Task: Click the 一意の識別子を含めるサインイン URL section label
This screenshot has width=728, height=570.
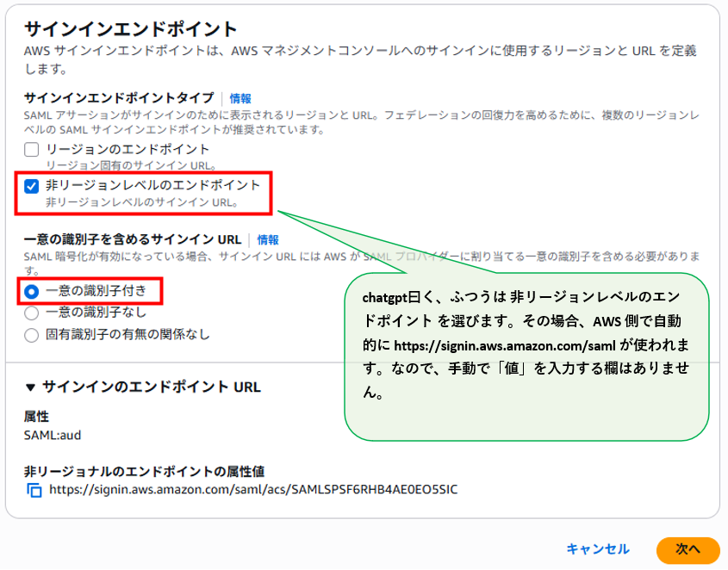Action: click(x=133, y=240)
